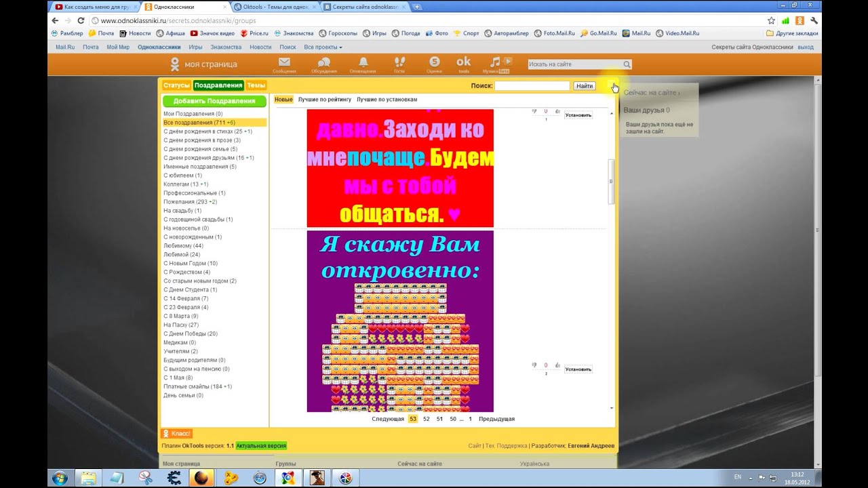The image size is (868, 488).
Task: Bookmark this page with star icon
Action: 771,20
